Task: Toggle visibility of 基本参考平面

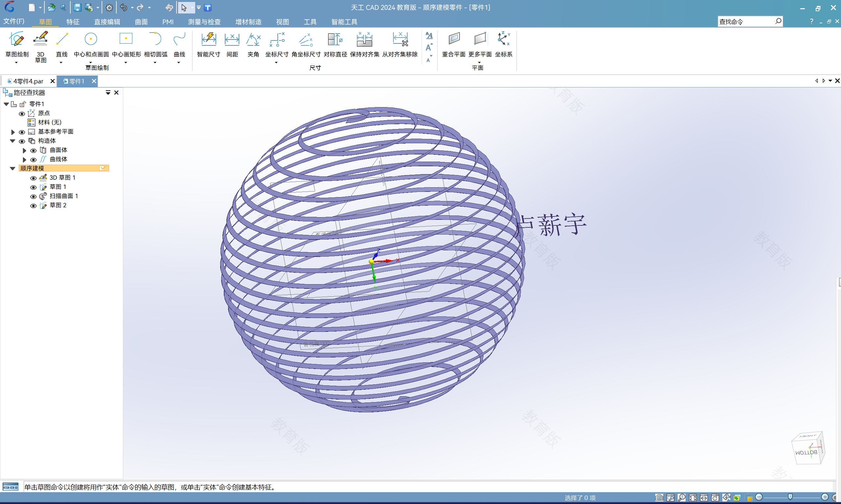Action: tap(22, 132)
